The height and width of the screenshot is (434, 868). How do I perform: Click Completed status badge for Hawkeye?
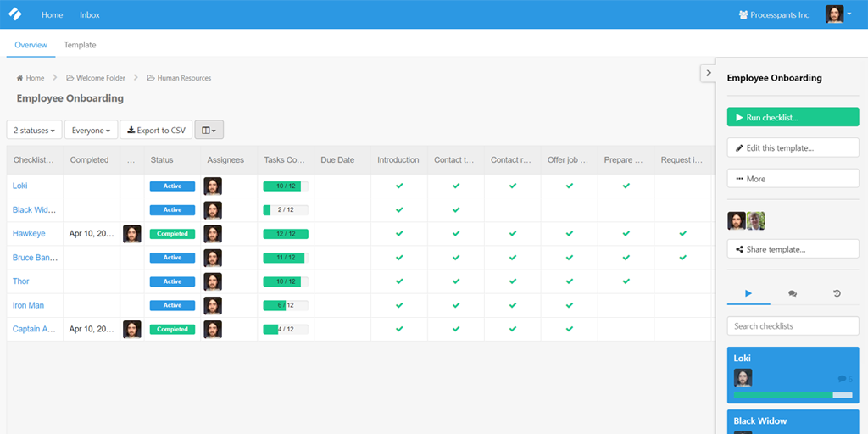coord(172,234)
